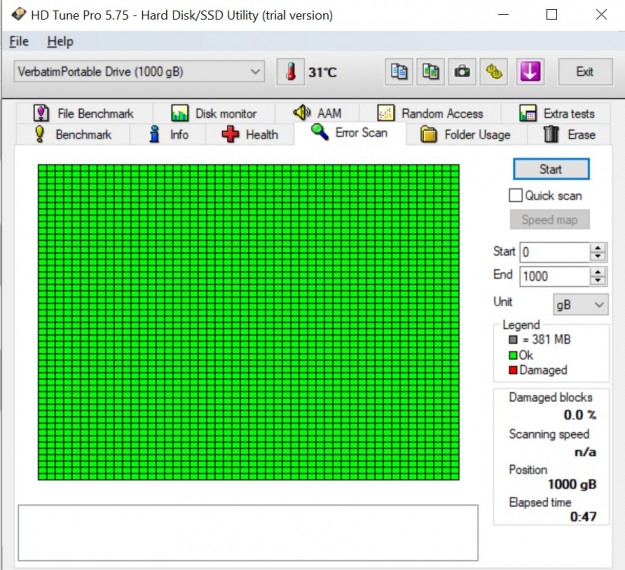Expand the drive selection dropdown
Viewport: 625px width, 570px height.
[x=255, y=72]
